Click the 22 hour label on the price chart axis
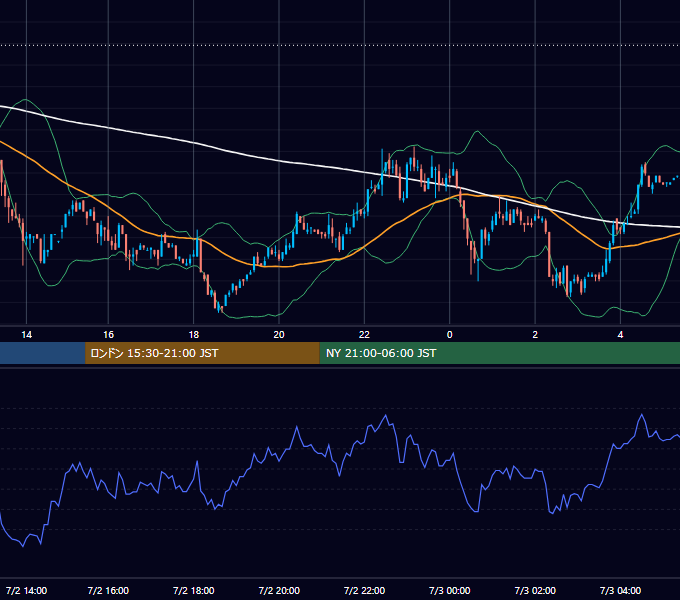Viewport: 680px width, 600px height. click(364, 334)
